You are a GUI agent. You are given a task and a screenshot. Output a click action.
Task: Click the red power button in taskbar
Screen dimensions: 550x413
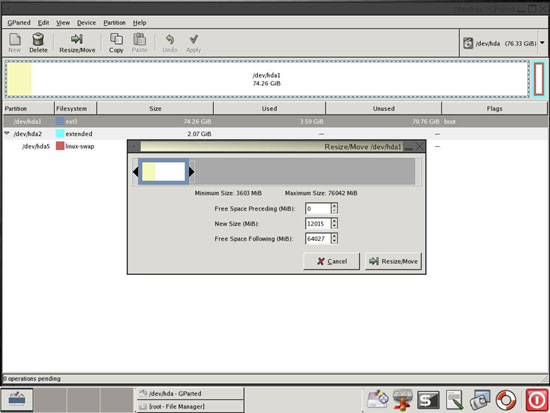[537, 400]
